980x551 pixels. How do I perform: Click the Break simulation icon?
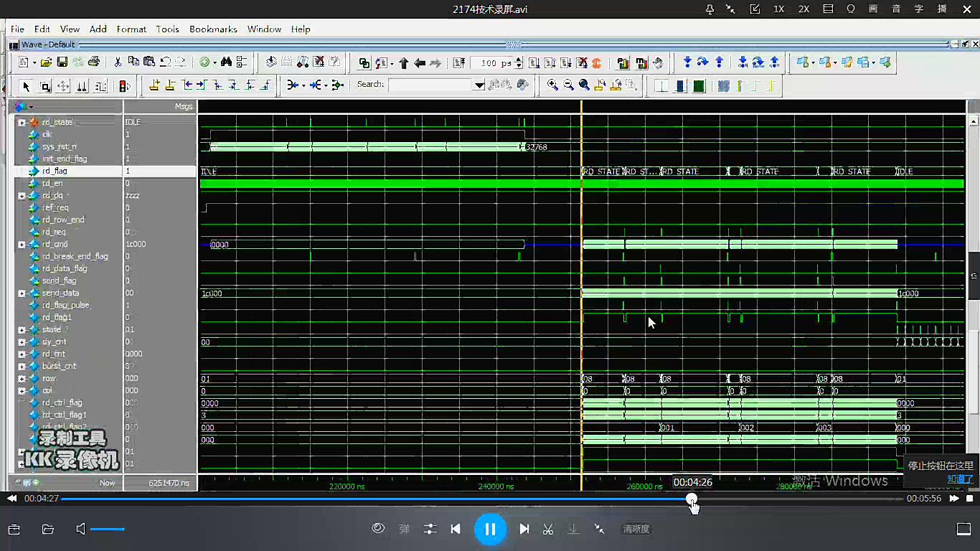click(596, 63)
